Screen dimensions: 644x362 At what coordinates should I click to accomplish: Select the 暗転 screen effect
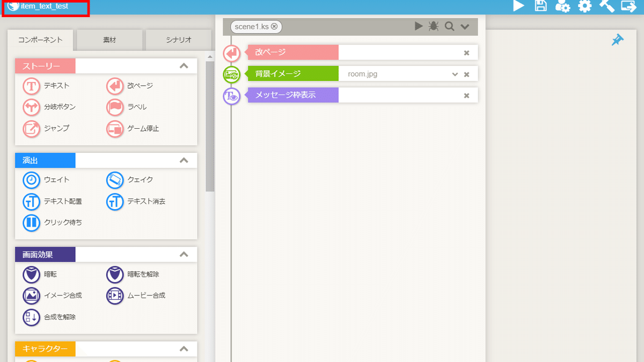(40, 274)
